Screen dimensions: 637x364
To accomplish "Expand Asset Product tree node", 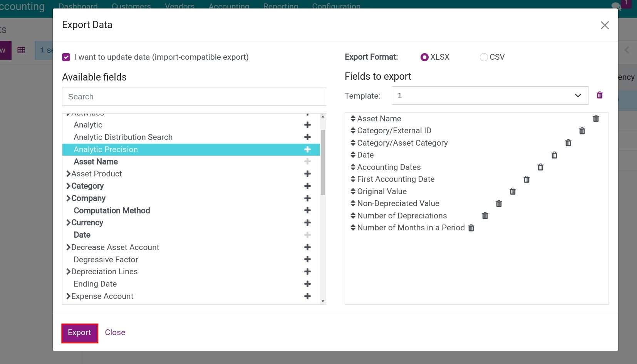I will (x=68, y=174).
